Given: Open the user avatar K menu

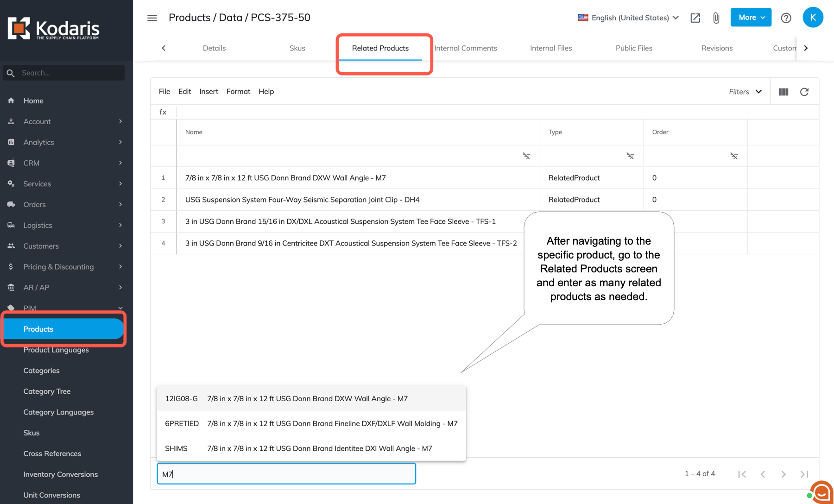Looking at the screenshot, I should [813, 18].
